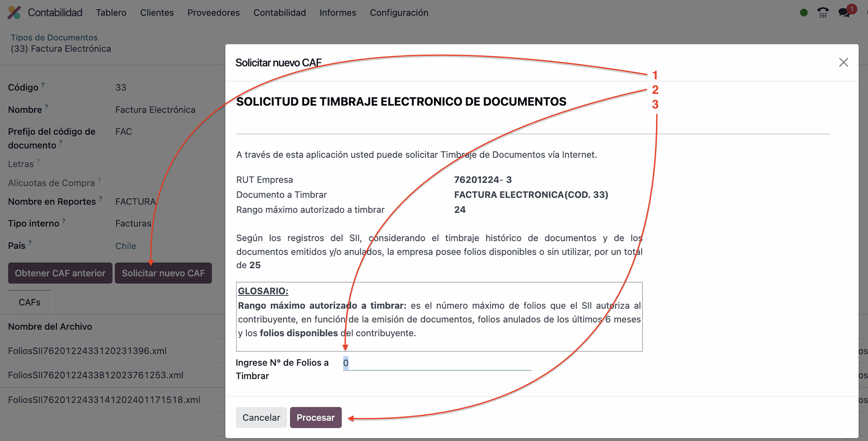Click the Procesar button
868x441 pixels.
pos(316,417)
